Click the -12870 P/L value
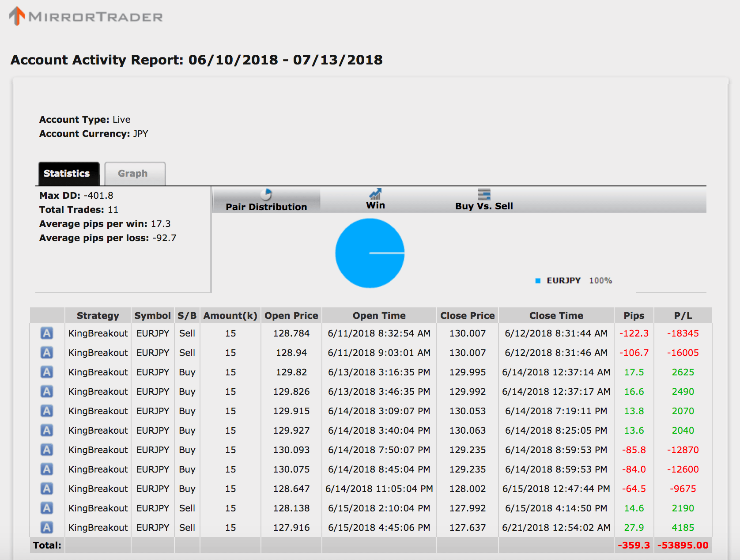The width and height of the screenshot is (740, 560). (x=683, y=450)
